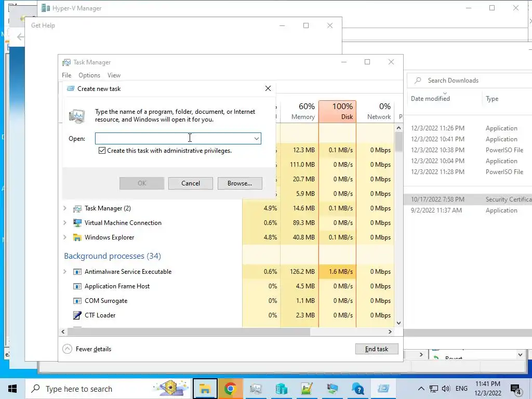Click the taskbar search highlight image
The height and width of the screenshot is (399, 532).
(170, 388)
